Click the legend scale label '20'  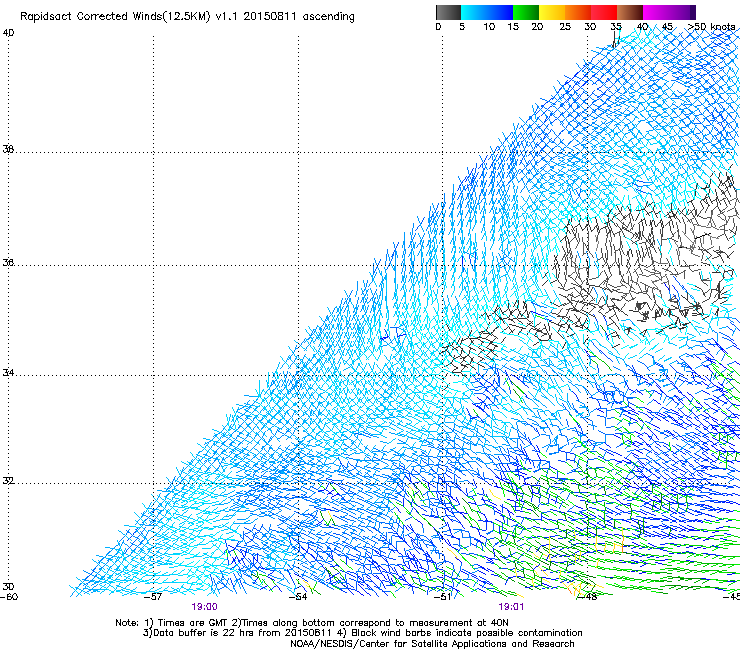pyautogui.click(x=537, y=27)
